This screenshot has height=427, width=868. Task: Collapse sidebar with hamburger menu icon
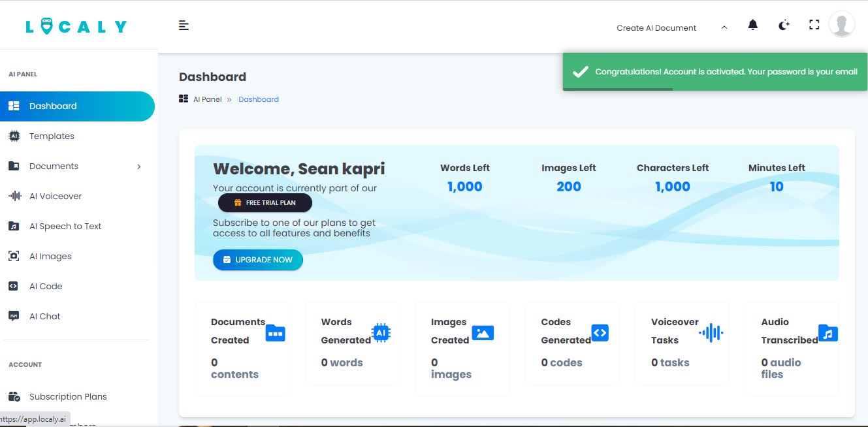(x=184, y=25)
